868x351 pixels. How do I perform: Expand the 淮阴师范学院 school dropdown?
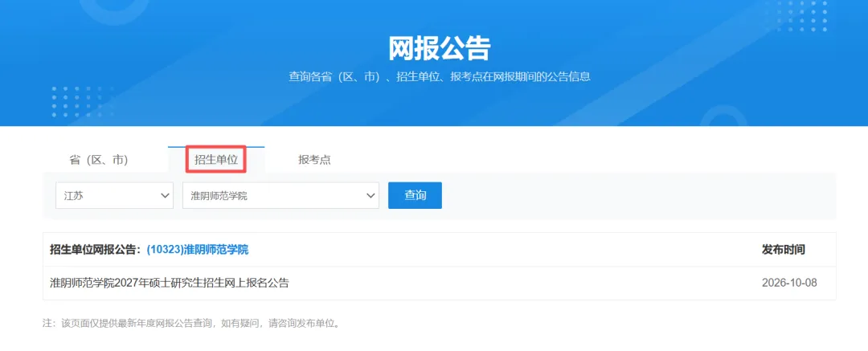point(280,195)
